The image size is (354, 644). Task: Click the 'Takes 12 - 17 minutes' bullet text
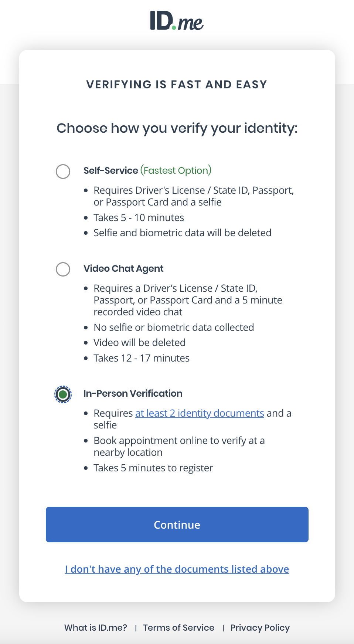point(142,358)
